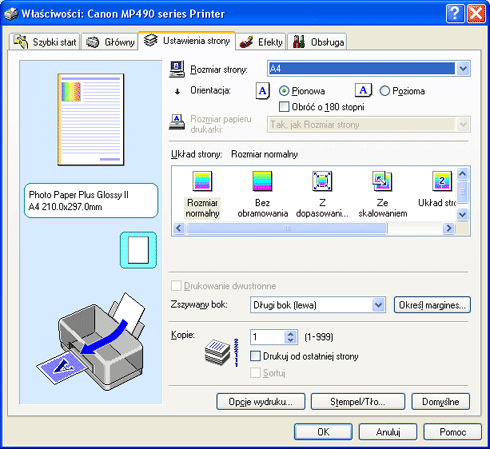Select the Rozmiar normalny layout icon
Viewport: 490px width, 449px height.
[202, 181]
